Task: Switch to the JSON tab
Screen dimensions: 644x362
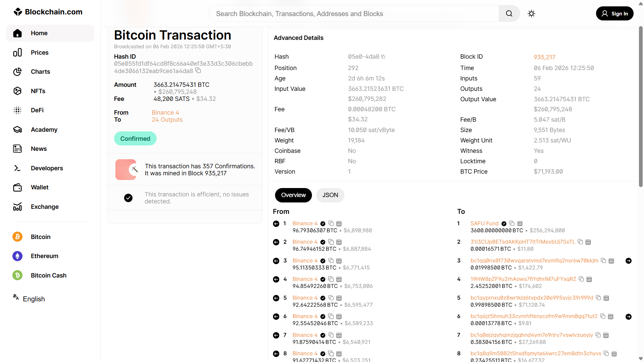Action: [330, 195]
